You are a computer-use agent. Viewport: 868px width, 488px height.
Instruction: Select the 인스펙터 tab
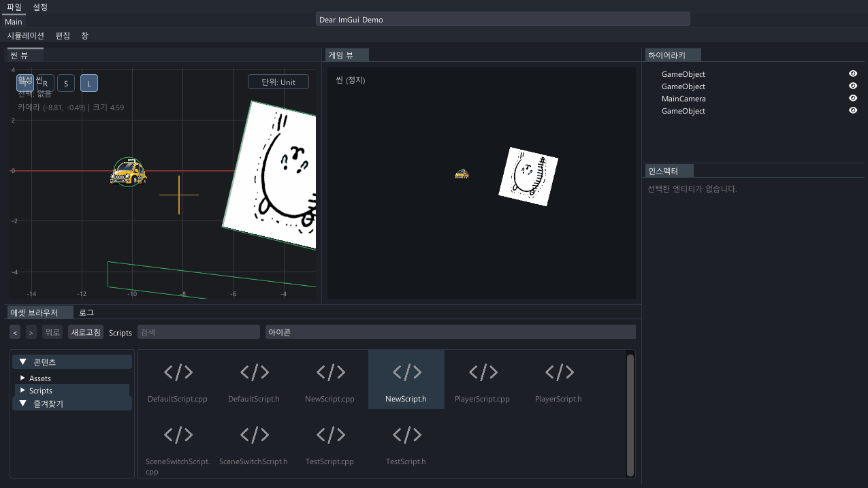pyautogui.click(x=671, y=171)
